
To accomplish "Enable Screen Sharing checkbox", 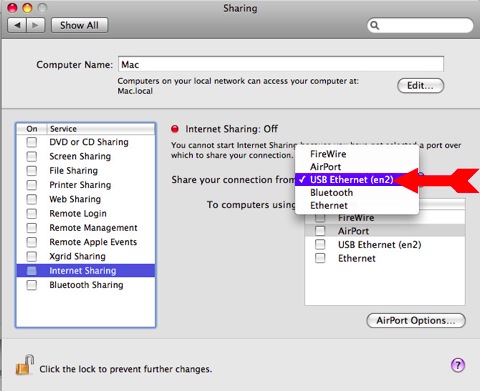I will [32, 156].
